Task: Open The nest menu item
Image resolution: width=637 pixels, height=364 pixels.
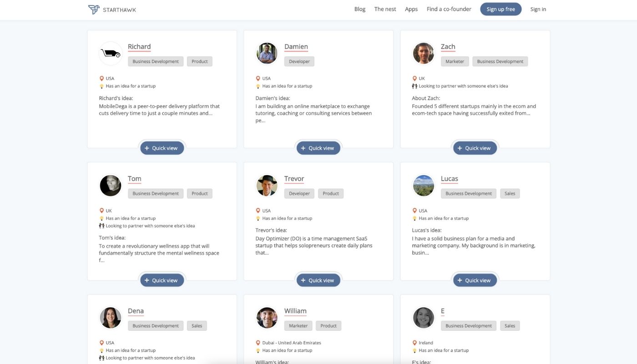Action: [384, 9]
